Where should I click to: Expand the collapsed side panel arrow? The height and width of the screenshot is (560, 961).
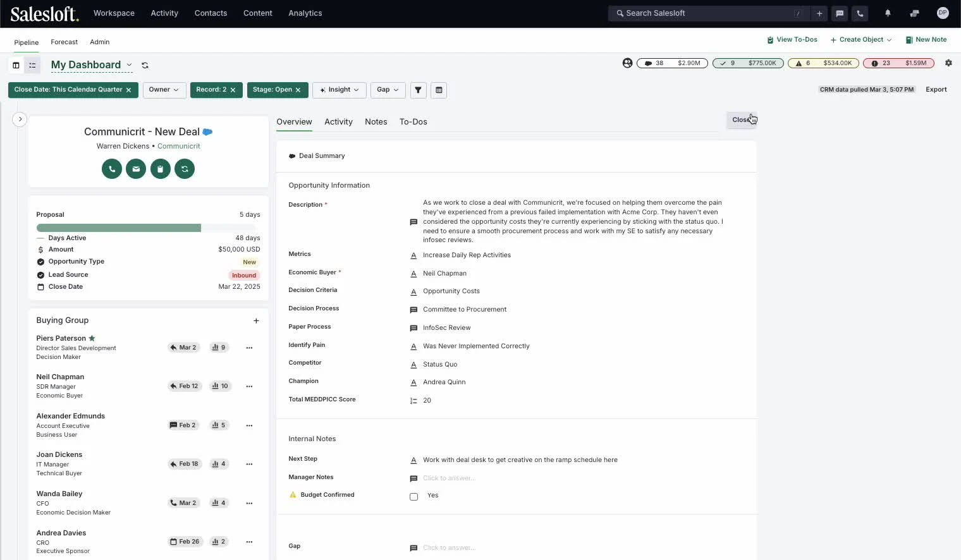20,119
